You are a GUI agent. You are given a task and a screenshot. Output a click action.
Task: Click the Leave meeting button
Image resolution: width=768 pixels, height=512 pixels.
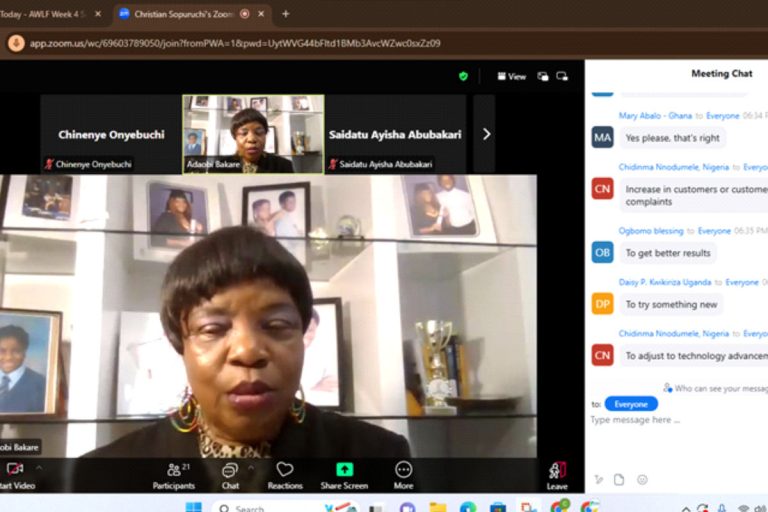point(557,474)
